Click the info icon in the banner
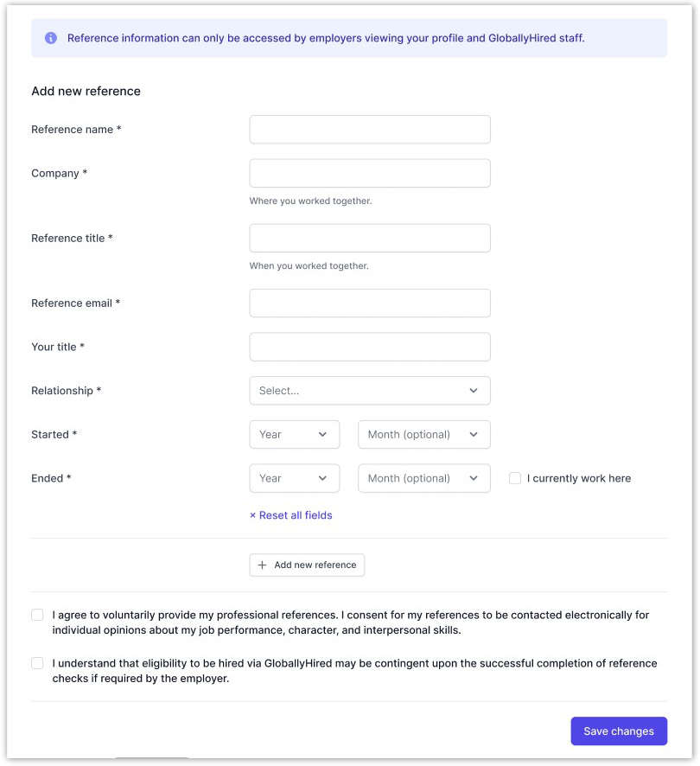 coord(51,38)
